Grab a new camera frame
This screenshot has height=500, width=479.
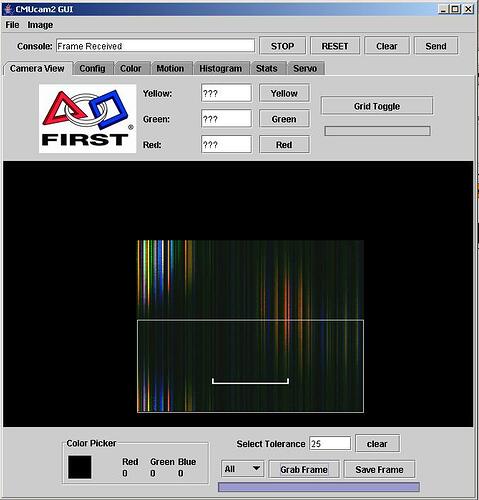[304, 469]
